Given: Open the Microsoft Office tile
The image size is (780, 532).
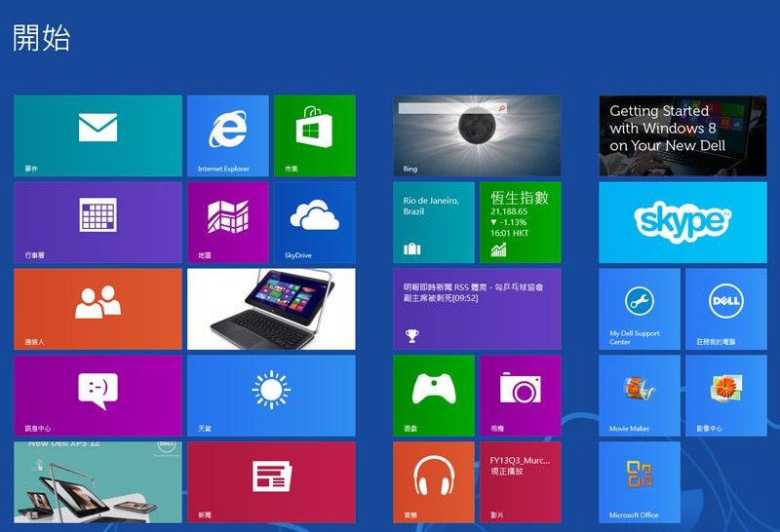Looking at the screenshot, I should [x=640, y=481].
